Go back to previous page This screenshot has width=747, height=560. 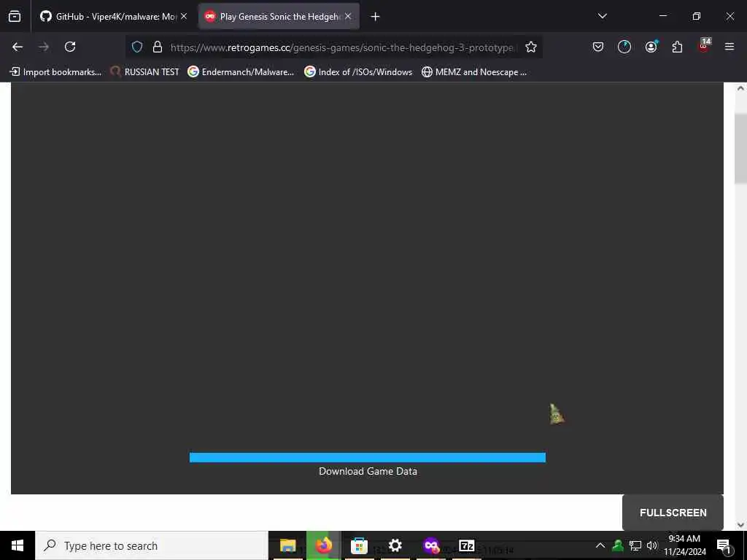[x=18, y=47]
